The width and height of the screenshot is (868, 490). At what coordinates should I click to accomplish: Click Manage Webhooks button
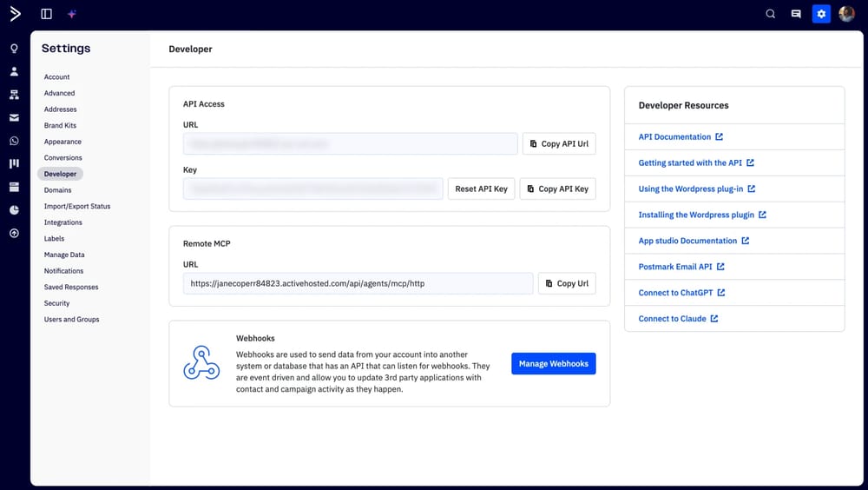pyautogui.click(x=554, y=364)
